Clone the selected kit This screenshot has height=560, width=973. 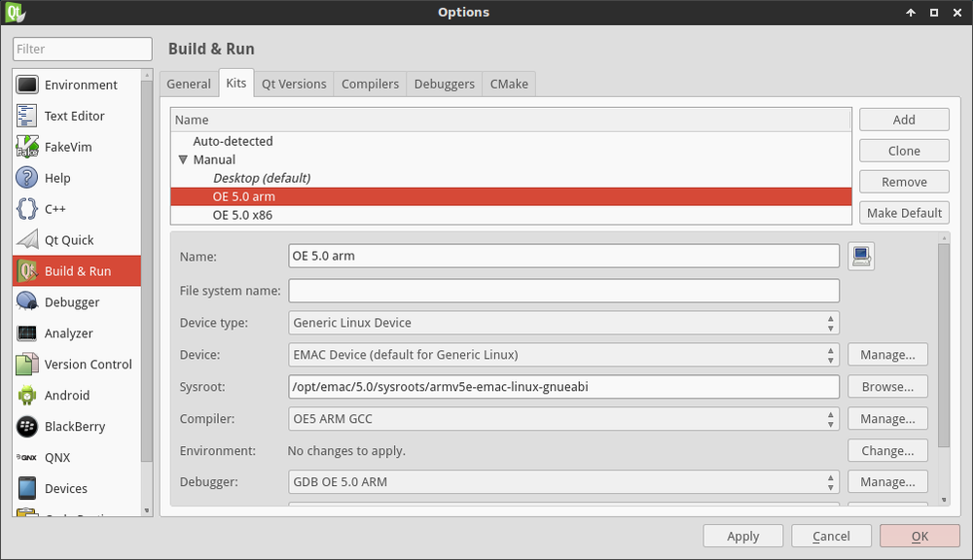pos(904,150)
